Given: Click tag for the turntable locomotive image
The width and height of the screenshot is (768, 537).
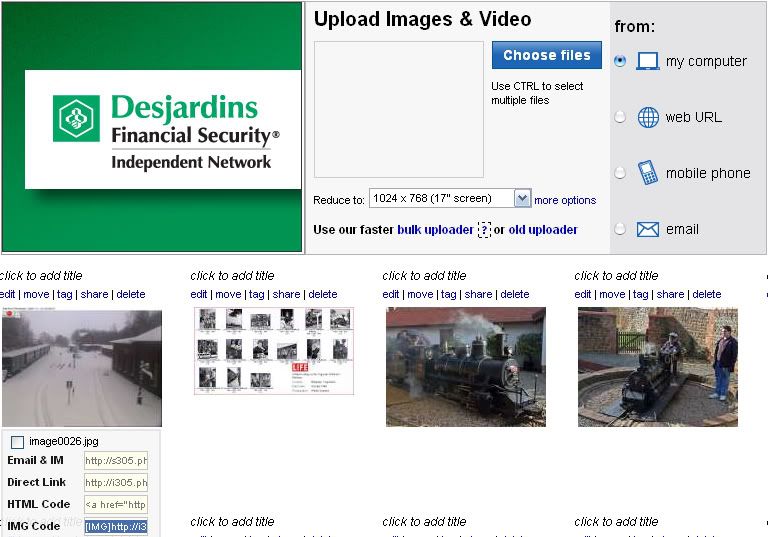Looking at the screenshot, I should point(640,294).
